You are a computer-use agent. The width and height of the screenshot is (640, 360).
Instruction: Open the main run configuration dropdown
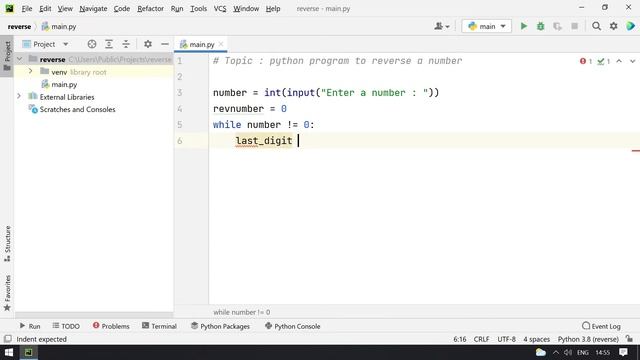pos(487,26)
